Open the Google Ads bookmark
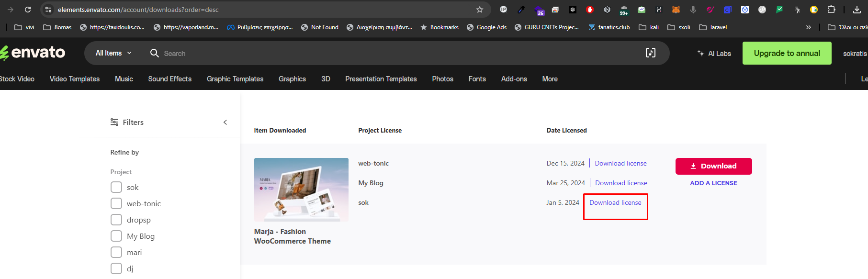The width and height of the screenshot is (868, 279). [x=486, y=27]
